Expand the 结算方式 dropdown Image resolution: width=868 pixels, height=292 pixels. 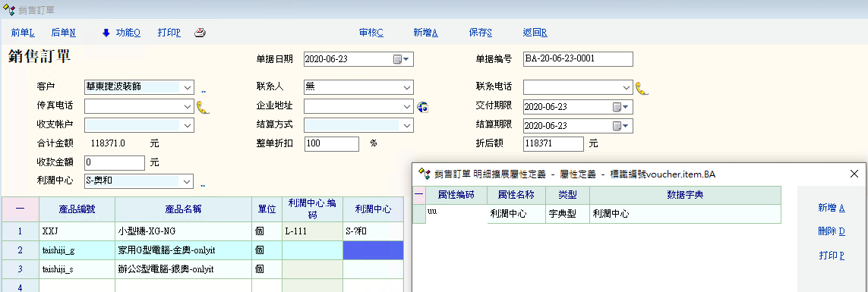tap(407, 126)
